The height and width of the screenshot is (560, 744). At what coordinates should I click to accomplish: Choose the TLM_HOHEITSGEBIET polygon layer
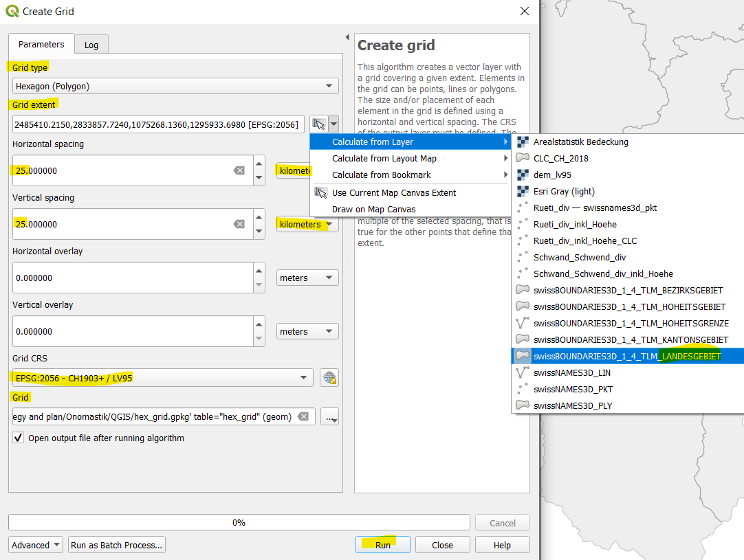click(629, 306)
